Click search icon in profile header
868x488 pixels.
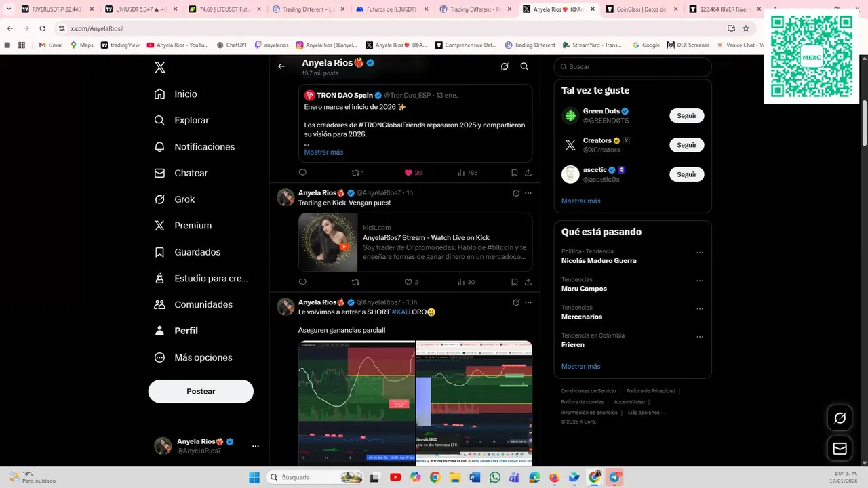tap(524, 66)
